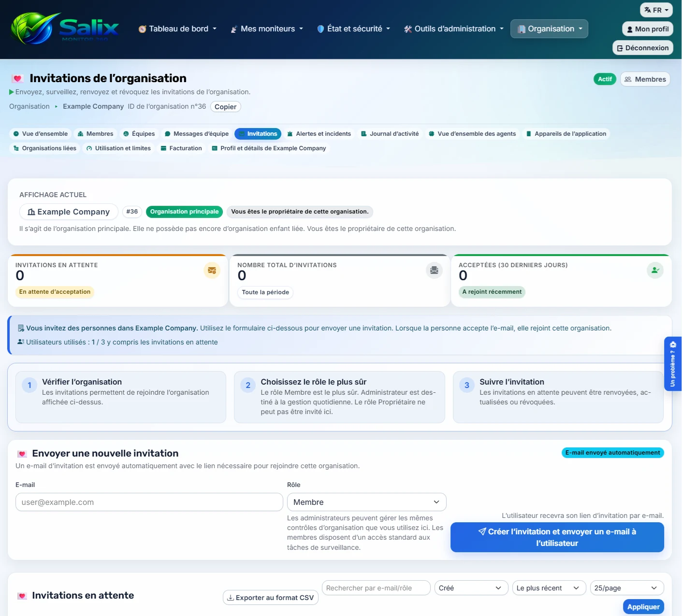Click the Example Company organisation chip
Viewport: 682px width, 616px height.
[x=69, y=212]
